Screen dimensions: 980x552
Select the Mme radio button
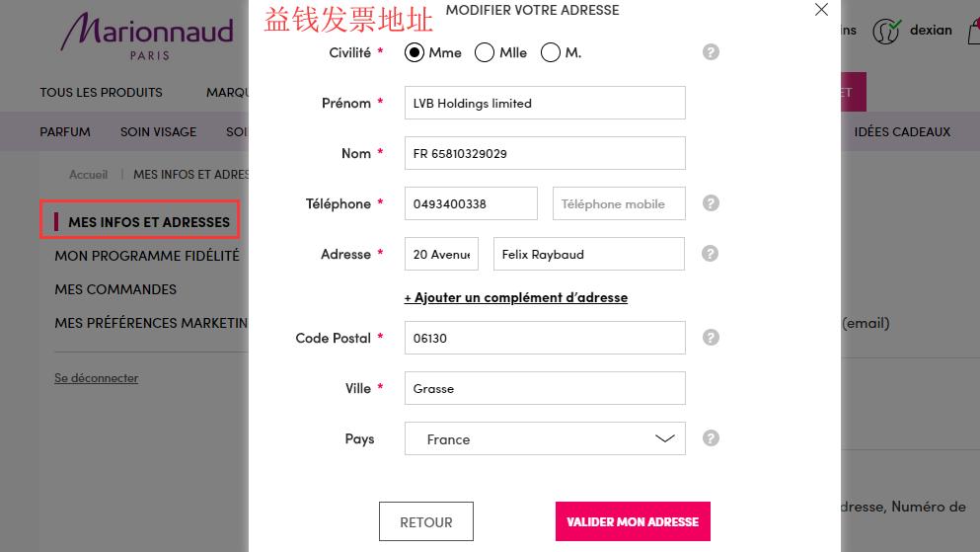[415, 52]
